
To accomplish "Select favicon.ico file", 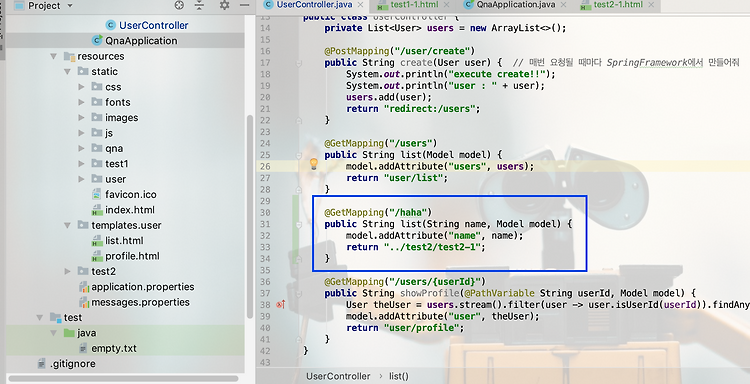I will click(131, 195).
